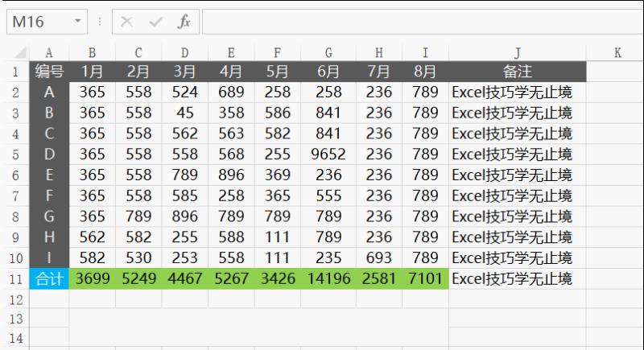
Task: Click into the formula bar input area
Action: coord(419,23)
